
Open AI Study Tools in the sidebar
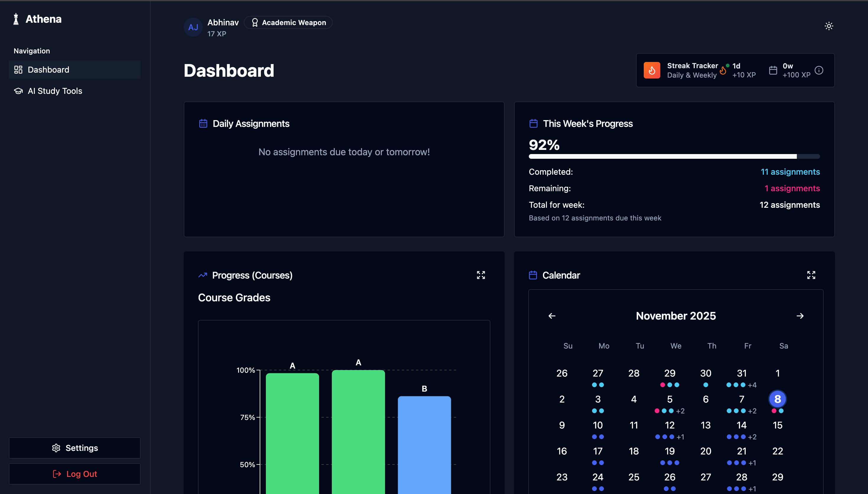[55, 91]
